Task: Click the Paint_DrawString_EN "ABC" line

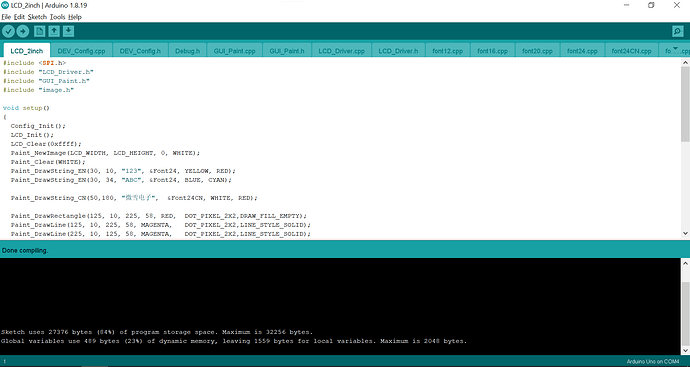Action: pos(121,180)
